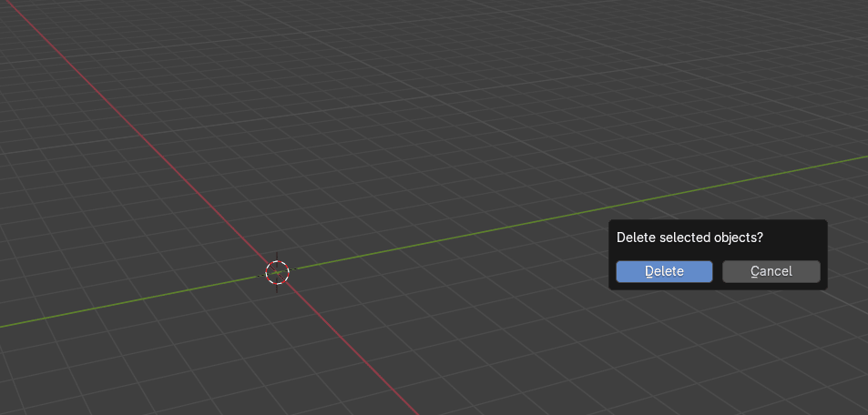Click the 3D cursor at the world origin
This screenshot has width=868, height=415.
click(x=277, y=271)
